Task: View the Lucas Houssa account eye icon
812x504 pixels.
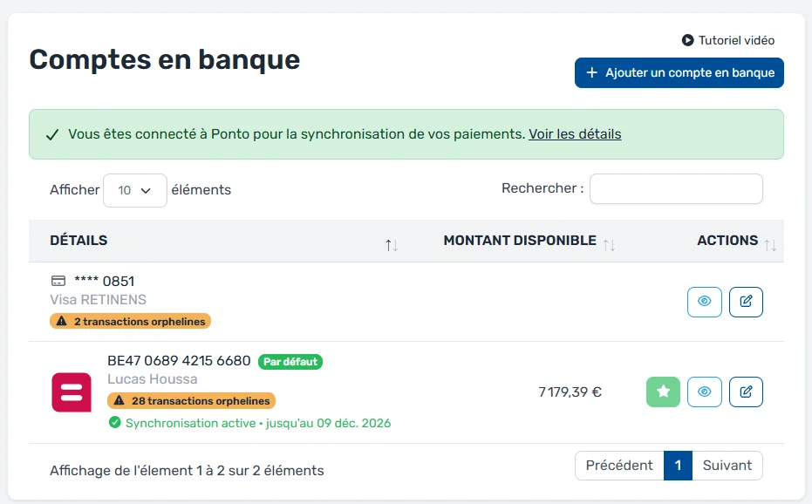Action: pos(705,392)
